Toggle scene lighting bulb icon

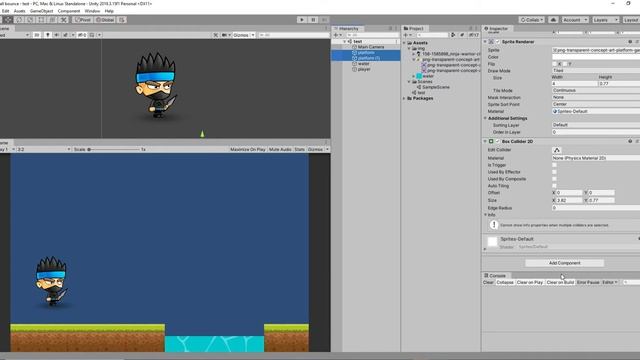point(48,35)
